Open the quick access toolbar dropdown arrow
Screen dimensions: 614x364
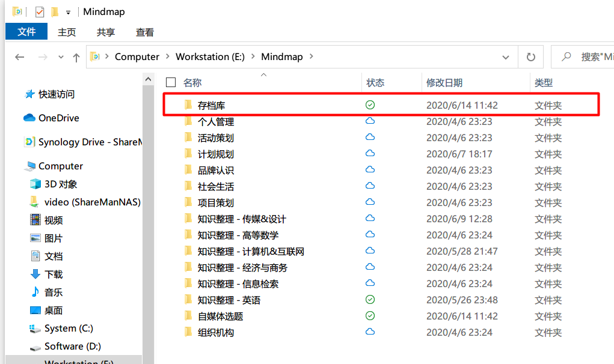click(68, 13)
